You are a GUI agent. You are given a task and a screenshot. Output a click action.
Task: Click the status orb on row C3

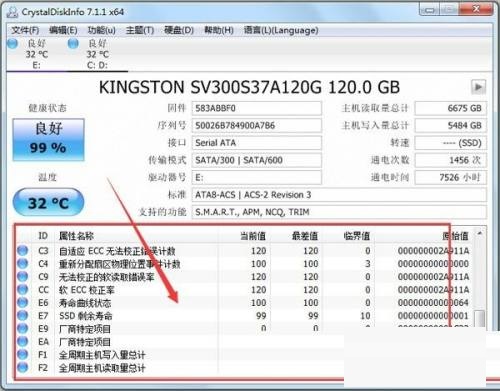tap(22, 250)
